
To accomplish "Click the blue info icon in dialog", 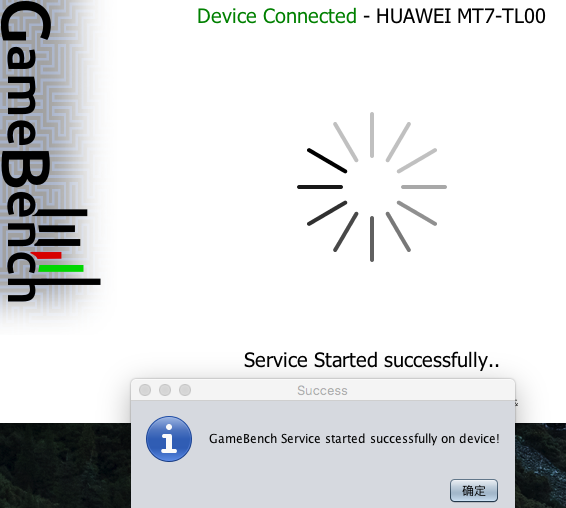I will (x=169, y=439).
